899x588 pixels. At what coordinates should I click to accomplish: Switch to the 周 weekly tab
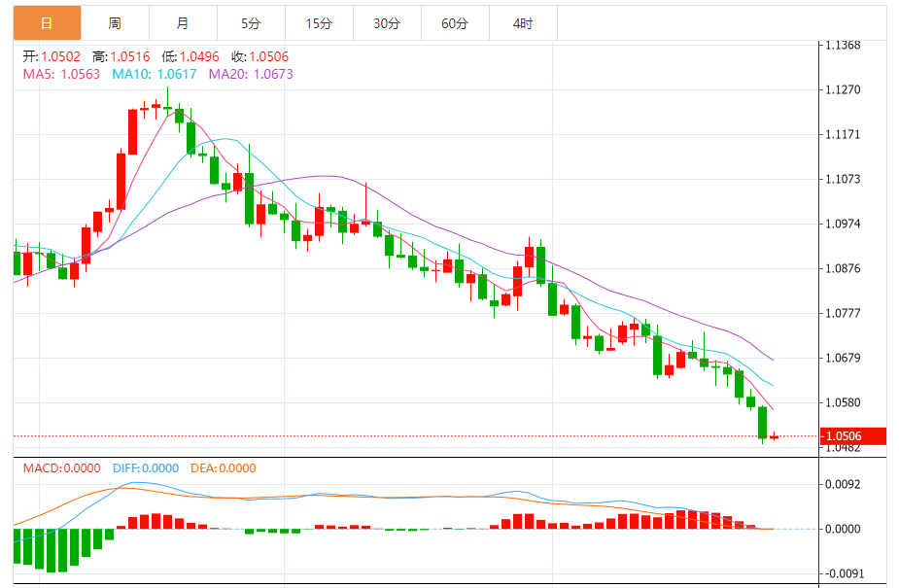point(115,23)
